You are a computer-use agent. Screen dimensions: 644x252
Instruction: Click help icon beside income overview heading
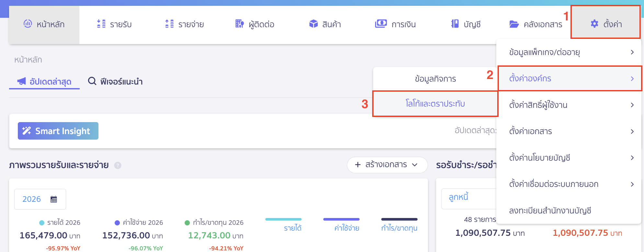point(118,166)
